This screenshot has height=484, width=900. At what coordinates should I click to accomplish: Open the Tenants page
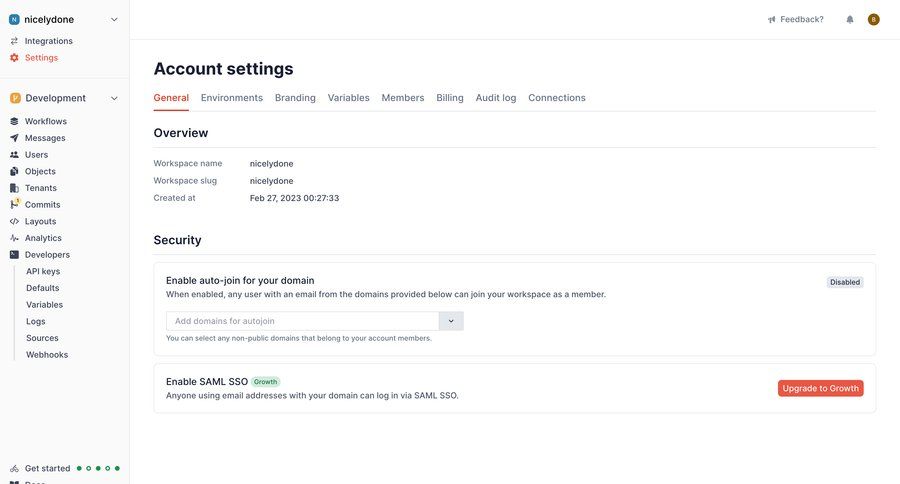tap(41, 188)
